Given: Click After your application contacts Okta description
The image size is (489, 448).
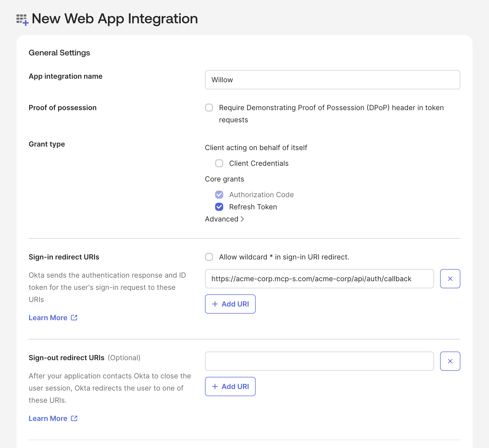Looking at the screenshot, I should (x=110, y=388).
